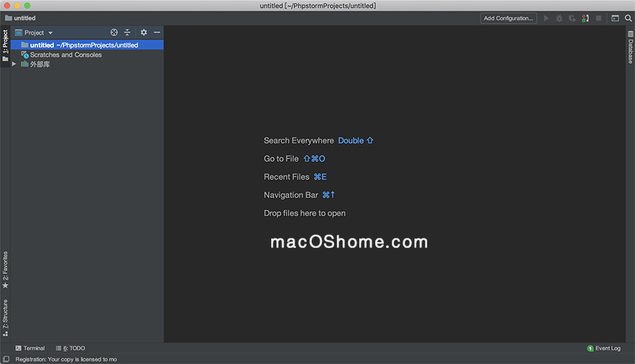Click the Run with Coverage icon
This screenshot has height=364, width=635.
[x=572, y=18]
